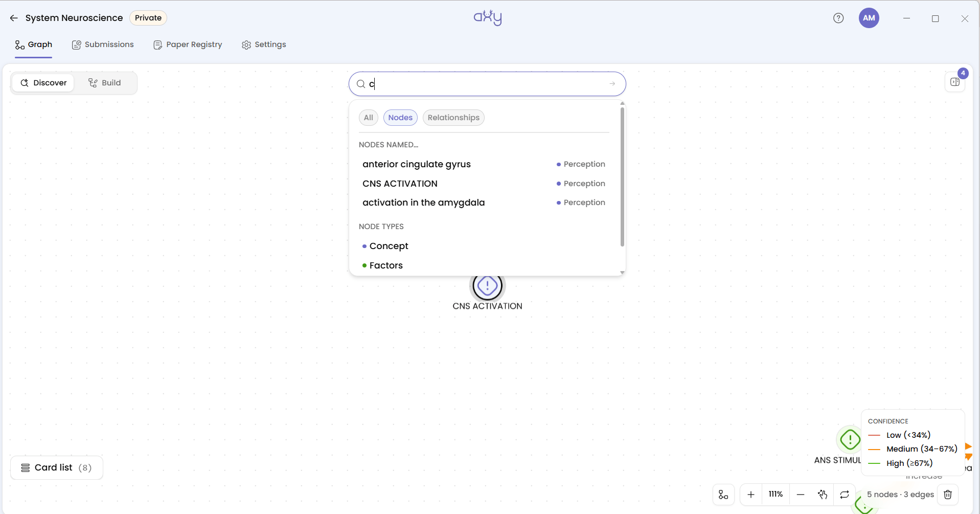Zoom in with the plus button

(751, 495)
